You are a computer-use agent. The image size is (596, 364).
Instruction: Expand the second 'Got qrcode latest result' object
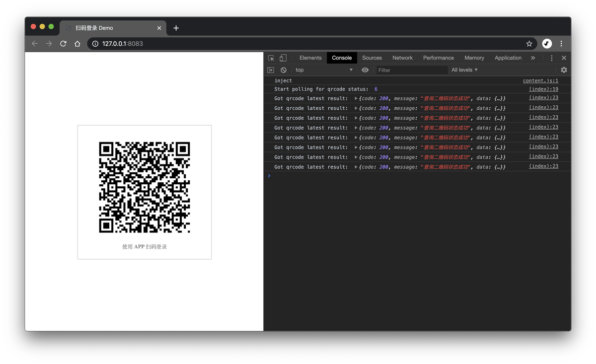(x=356, y=108)
